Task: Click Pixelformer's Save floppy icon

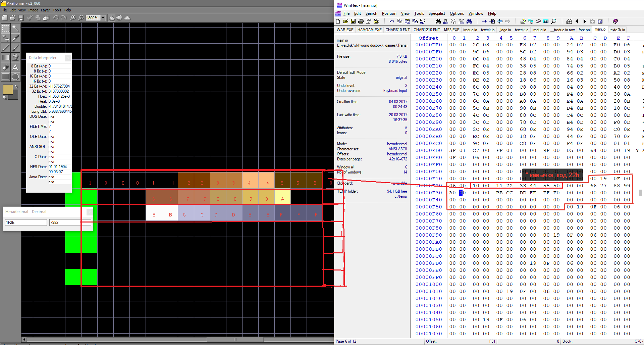Action: tap(21, 18)
